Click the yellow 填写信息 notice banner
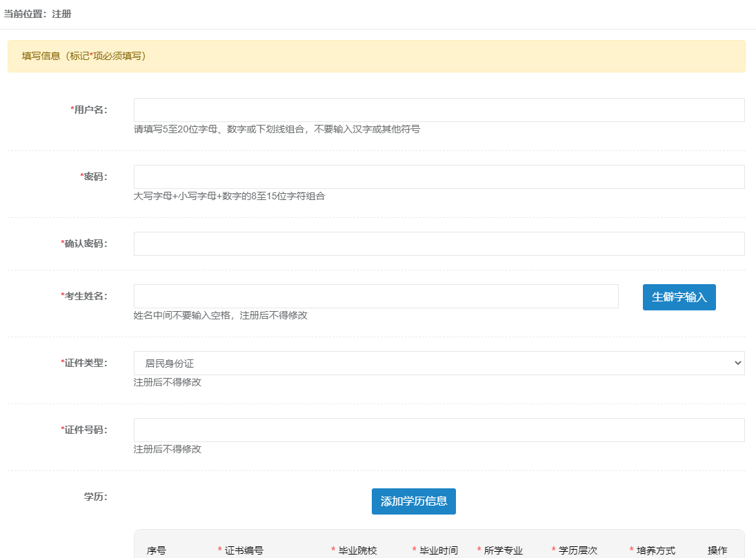 point(377,57)
